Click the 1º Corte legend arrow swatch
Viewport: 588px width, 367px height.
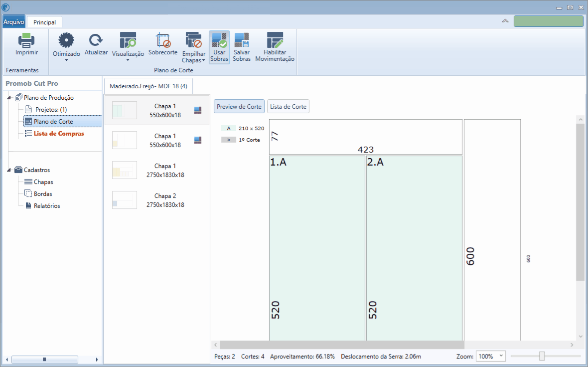tap(228, 140)
